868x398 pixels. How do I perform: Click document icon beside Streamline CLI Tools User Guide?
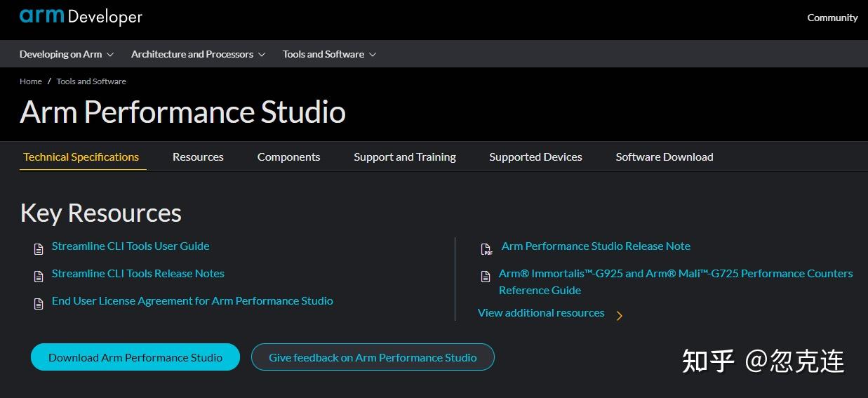click(39, 248)
